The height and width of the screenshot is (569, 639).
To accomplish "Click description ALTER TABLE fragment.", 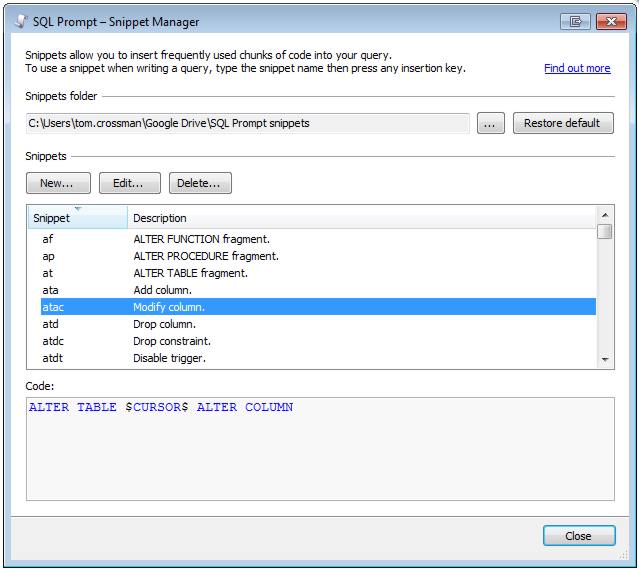I will point(190,273).
